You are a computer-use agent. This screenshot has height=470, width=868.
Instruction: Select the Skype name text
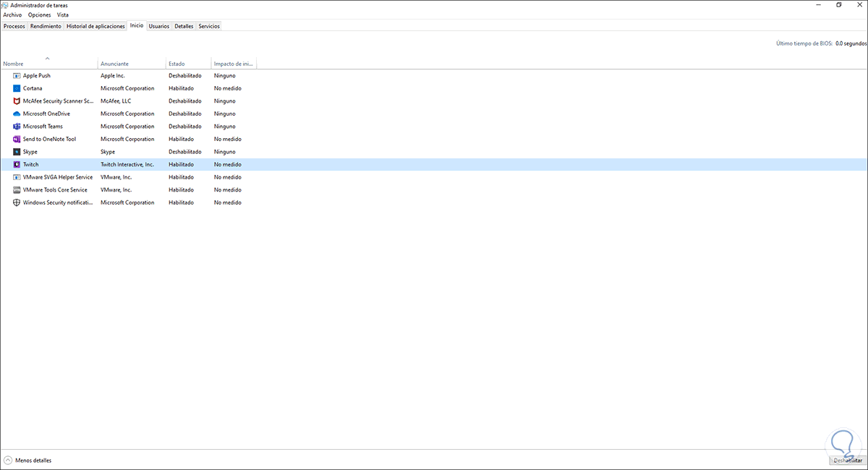[30, 152]
